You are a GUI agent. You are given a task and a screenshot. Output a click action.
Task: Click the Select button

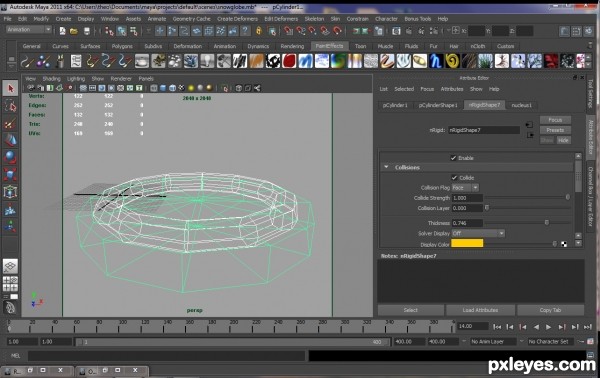411,310
